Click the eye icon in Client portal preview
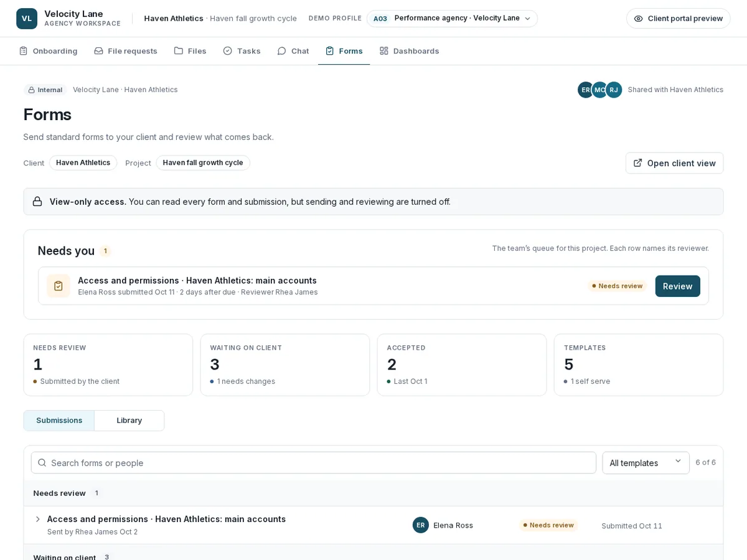Screen dimensions: 747x560 638,19
